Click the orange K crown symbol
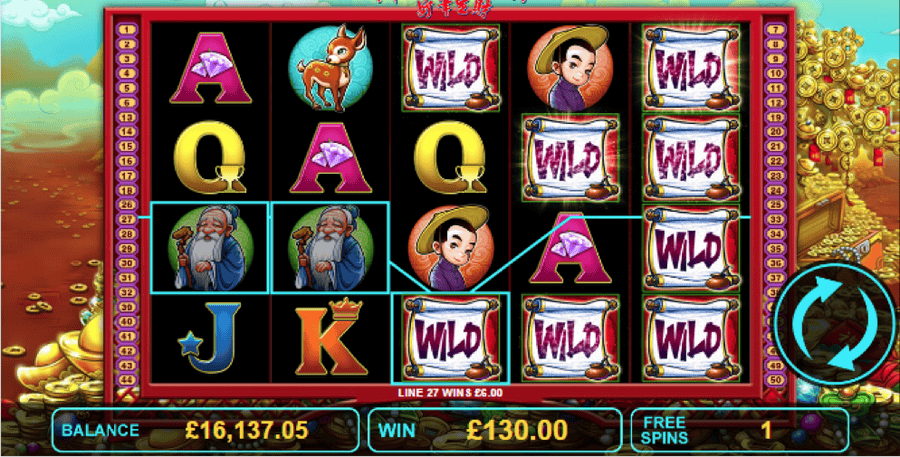Image resolution: width=900 pixels, height=457 pixels. coord(331,337)
